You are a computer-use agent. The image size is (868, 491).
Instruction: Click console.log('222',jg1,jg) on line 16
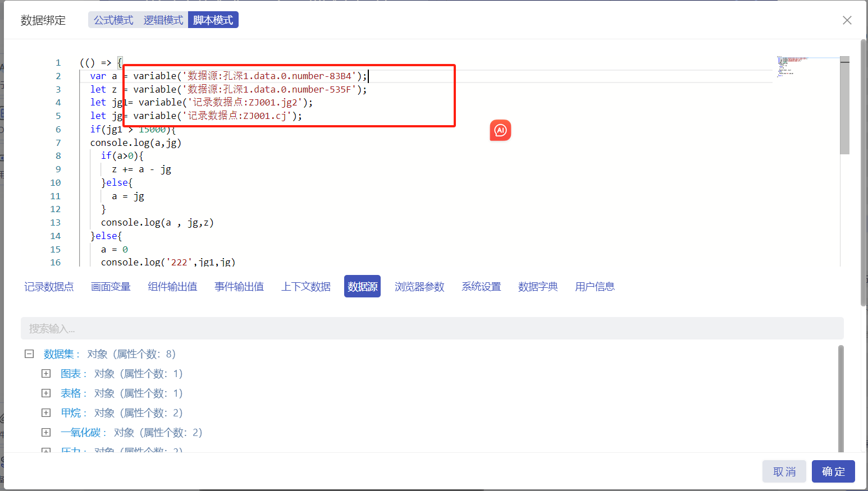tap(168, 262)
